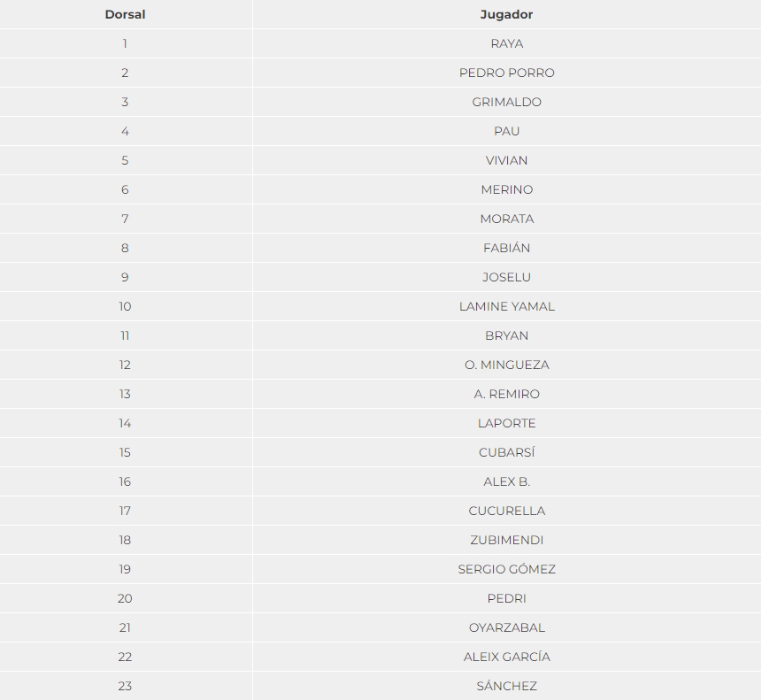762x700 pixels.
Task: Click the GRIMALDO table cell
Action: click(507, 102)
